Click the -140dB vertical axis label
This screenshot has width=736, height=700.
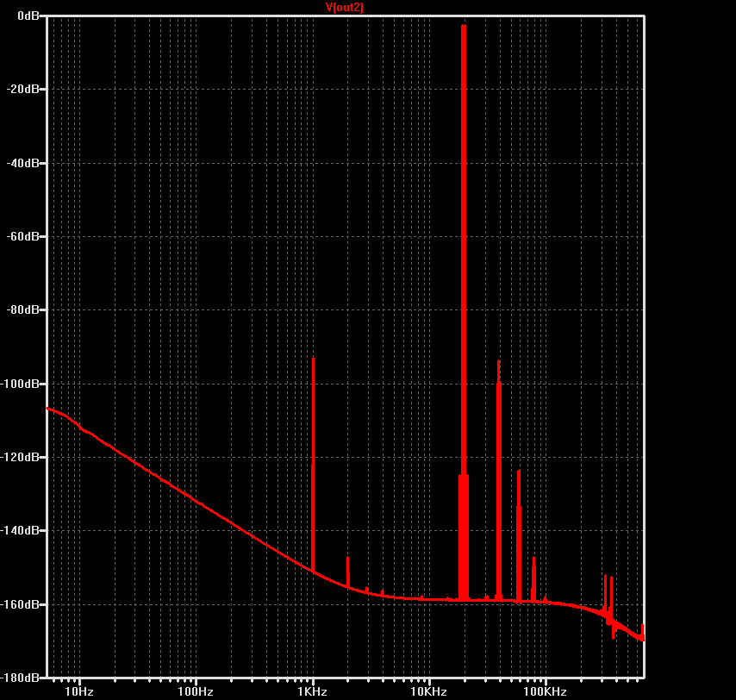click(20, 530)
